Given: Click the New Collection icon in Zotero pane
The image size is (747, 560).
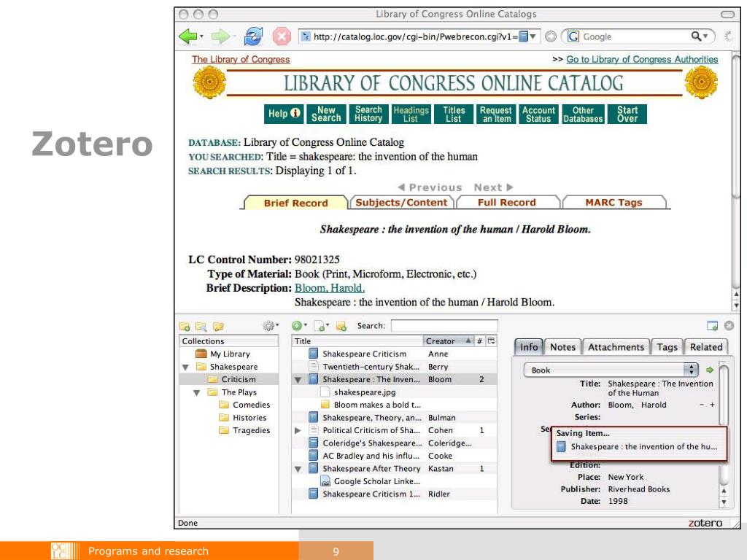Looking at the screenshot, I should pos(185,327).
